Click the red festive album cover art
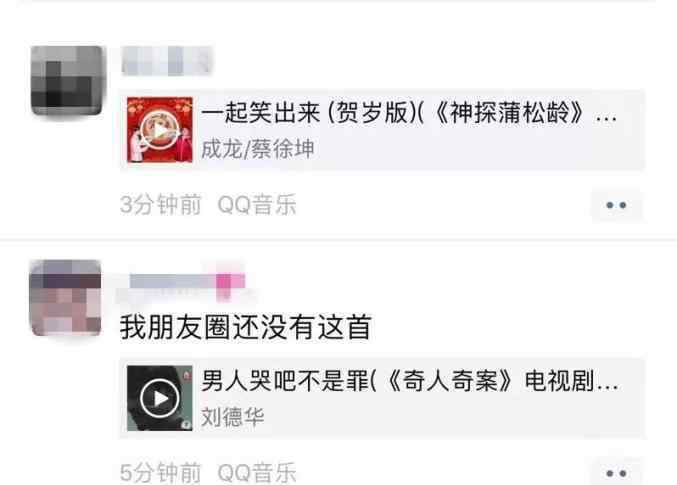 click(160, 130)
